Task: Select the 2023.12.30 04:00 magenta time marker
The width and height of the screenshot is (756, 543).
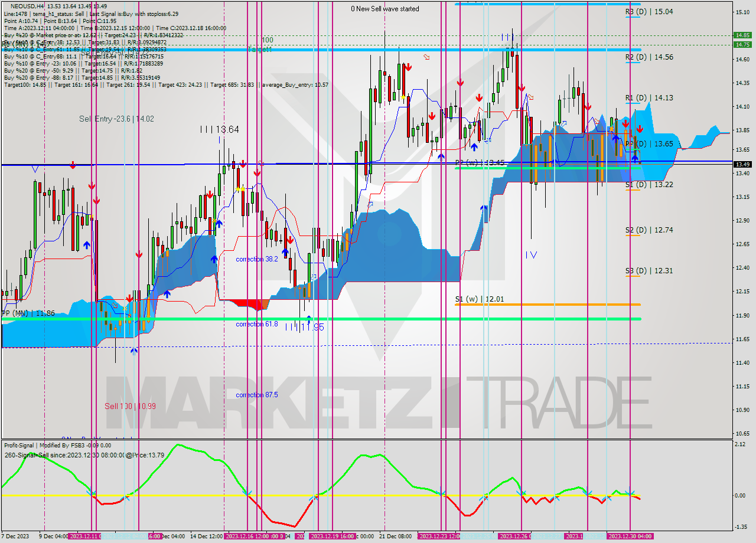Action: (x=630, y=537)
